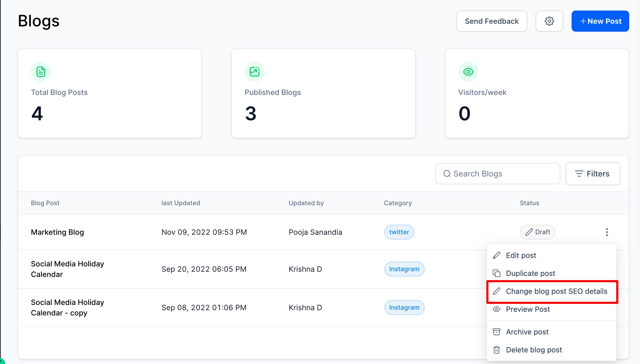Click the twitter category tag
Image resolution: width=640 pixels, height=364 pixels.
click(399, 232)
